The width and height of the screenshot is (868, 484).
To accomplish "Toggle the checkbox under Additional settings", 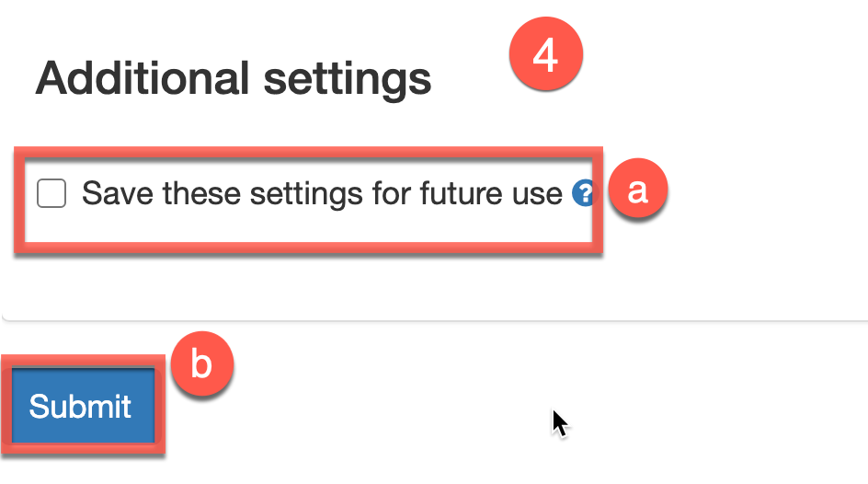I will tap(51, 194).
